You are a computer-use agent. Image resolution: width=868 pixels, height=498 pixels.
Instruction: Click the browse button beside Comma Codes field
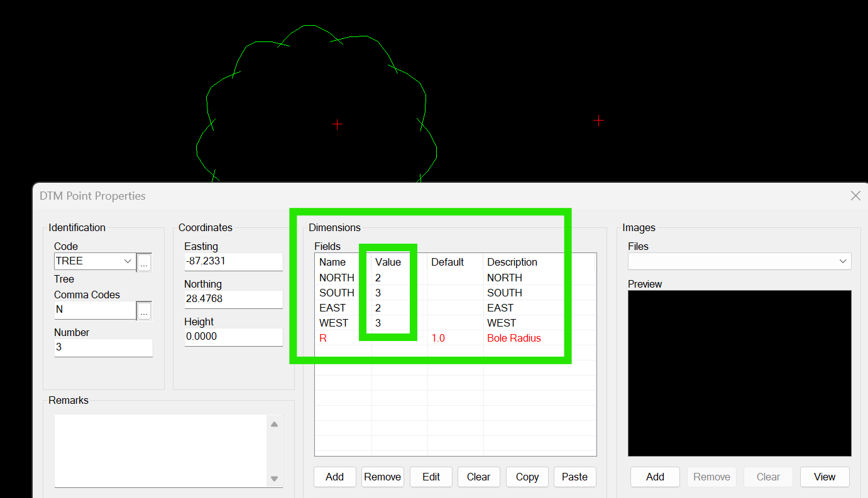click(x=144, y=311)
